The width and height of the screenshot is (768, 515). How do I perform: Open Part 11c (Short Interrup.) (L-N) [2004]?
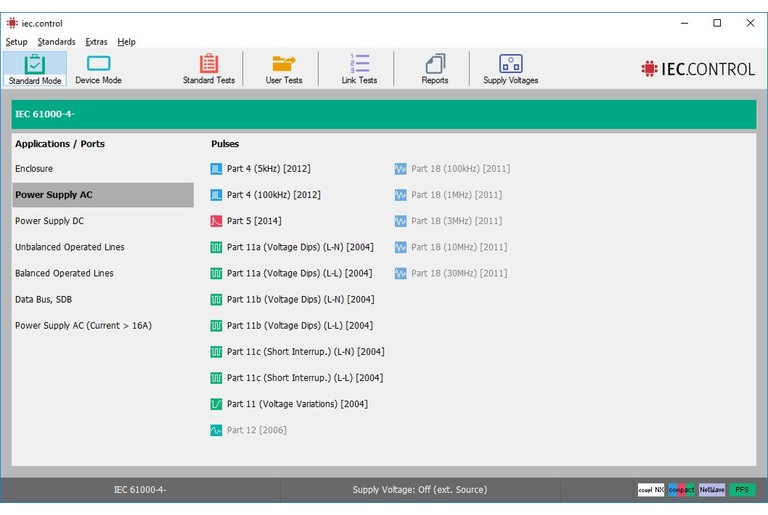[x=305, y=352]
